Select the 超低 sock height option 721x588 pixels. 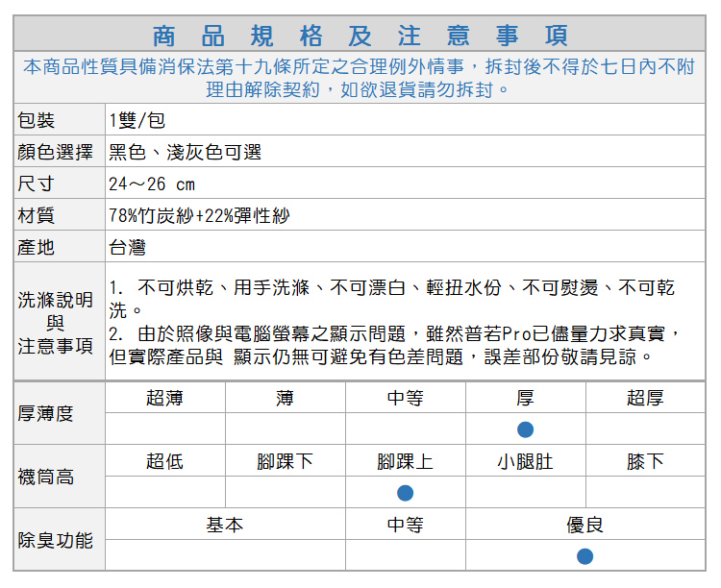[x=164, y=461]
